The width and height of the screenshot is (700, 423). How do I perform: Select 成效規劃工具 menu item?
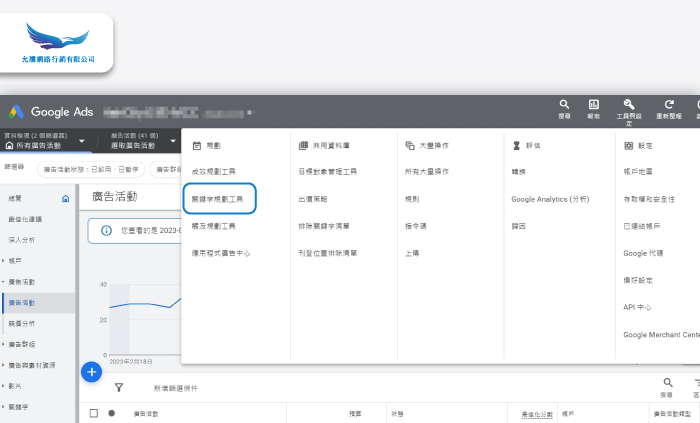214,172
